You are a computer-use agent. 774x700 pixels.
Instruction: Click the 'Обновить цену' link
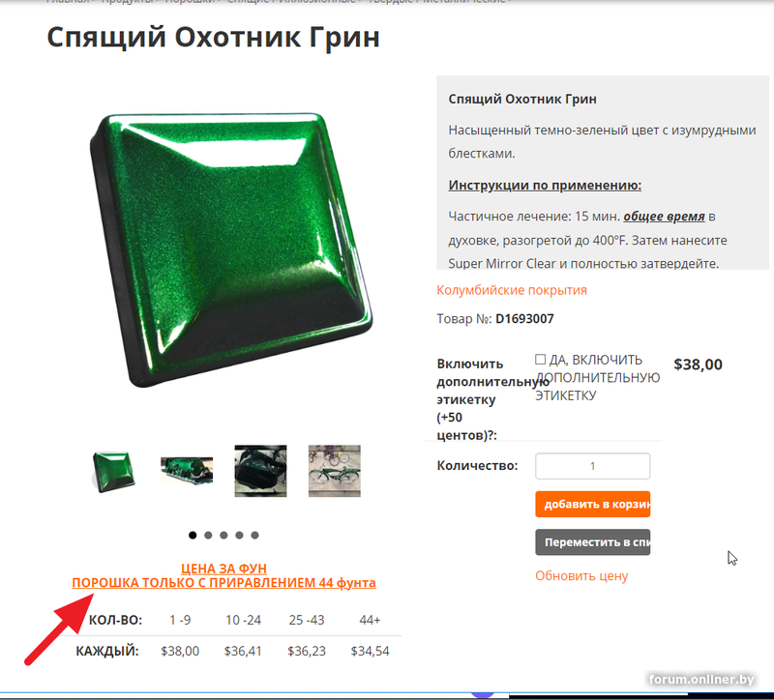581,575
